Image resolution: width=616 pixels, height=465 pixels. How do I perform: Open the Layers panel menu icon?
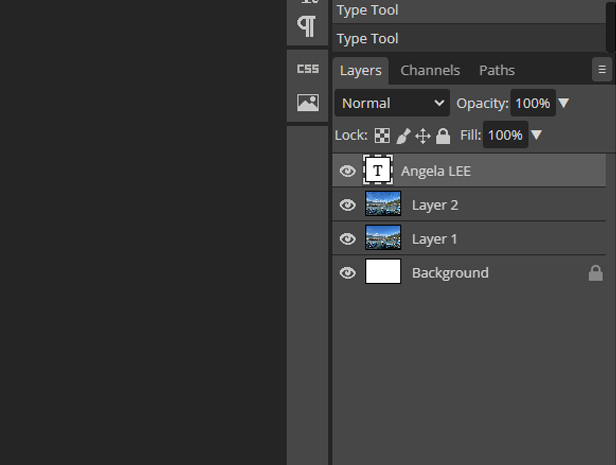click(x=601, y=70)
